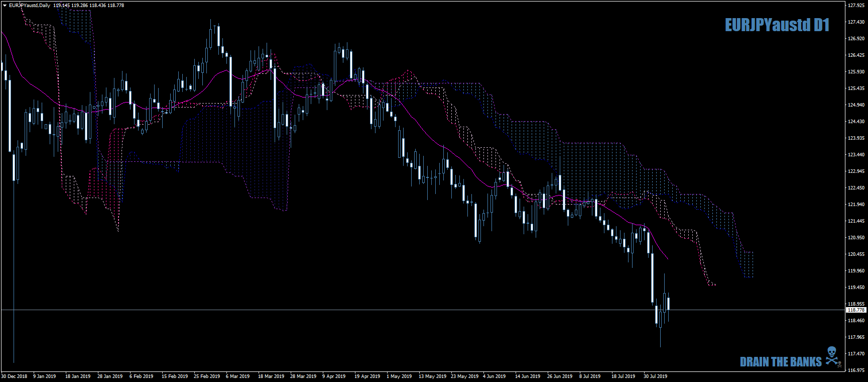Click the 124.430 price scale label
868x382 pixels.
[856, 122]
